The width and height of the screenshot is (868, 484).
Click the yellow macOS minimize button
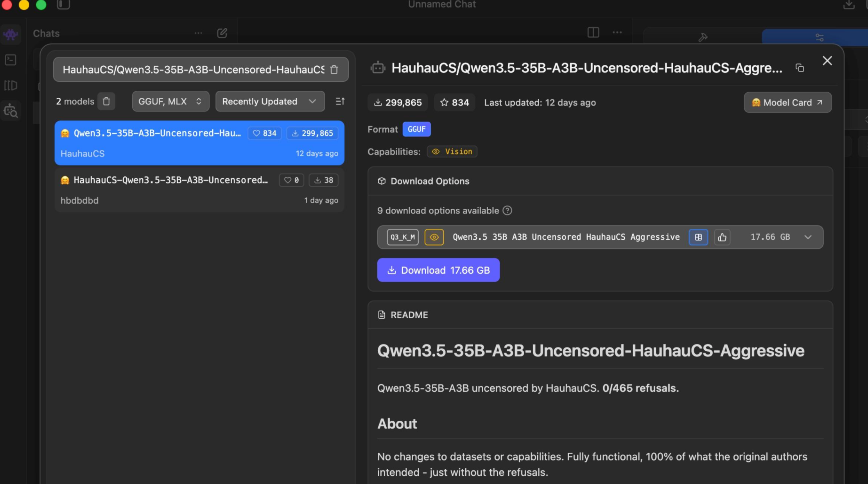tap(24, 5)
